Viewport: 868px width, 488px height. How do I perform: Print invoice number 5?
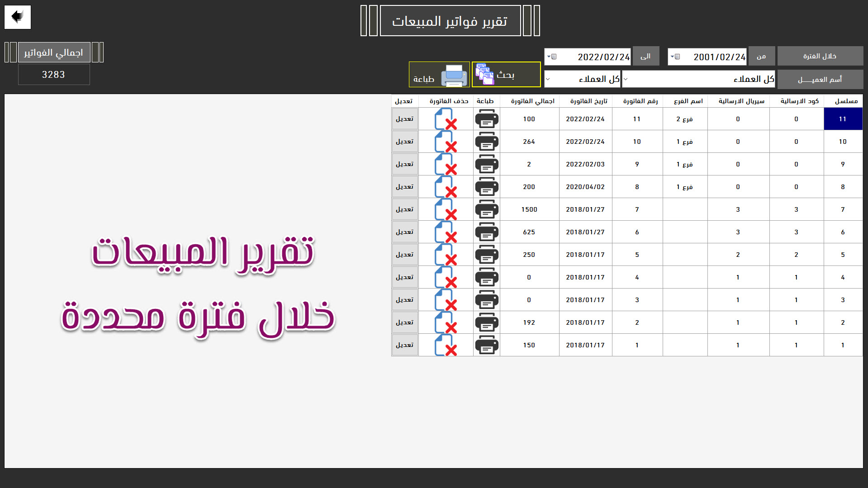(487, 255)
